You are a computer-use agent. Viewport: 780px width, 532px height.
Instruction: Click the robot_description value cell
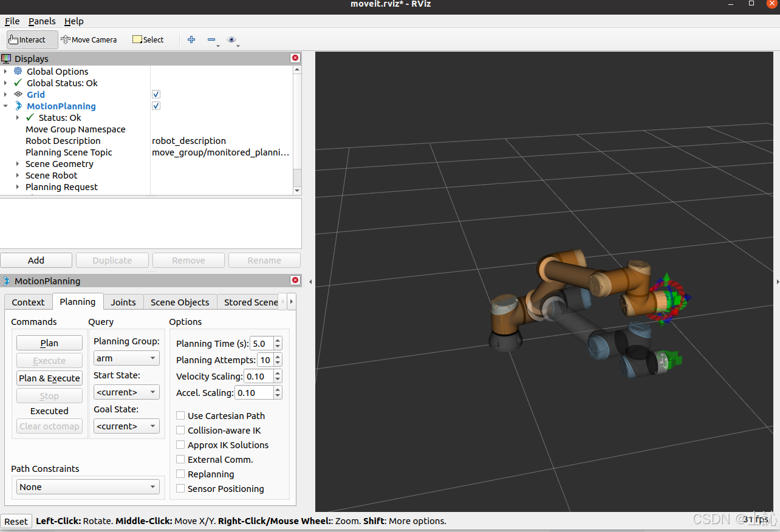click(x=221, y=140)
